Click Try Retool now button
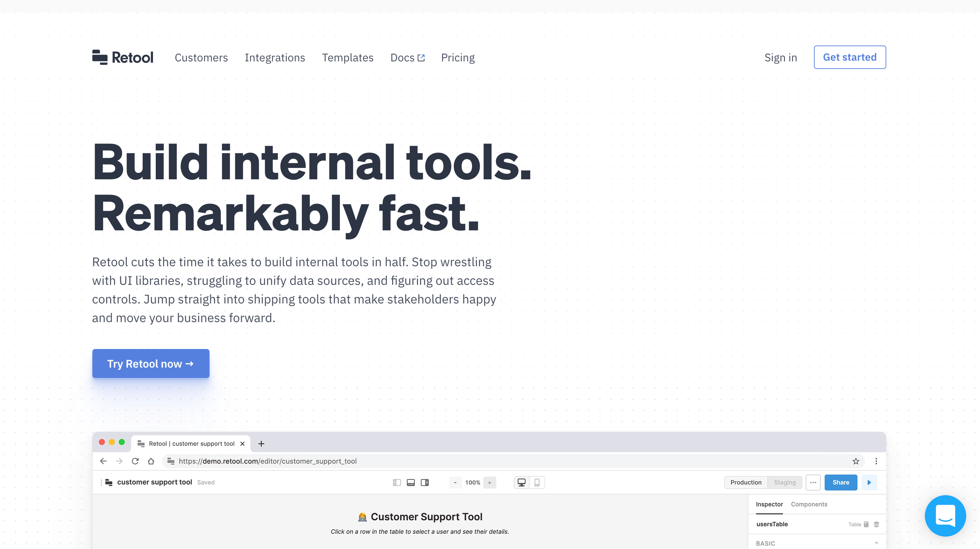Screen dimensions: 980x549 [x=151, y=363]
